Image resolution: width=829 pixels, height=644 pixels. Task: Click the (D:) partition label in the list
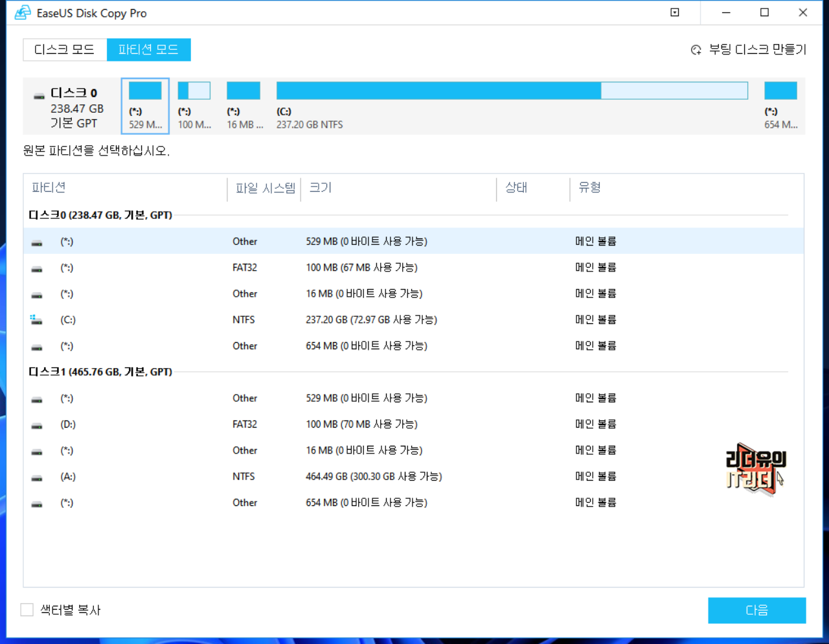point(68,424)
